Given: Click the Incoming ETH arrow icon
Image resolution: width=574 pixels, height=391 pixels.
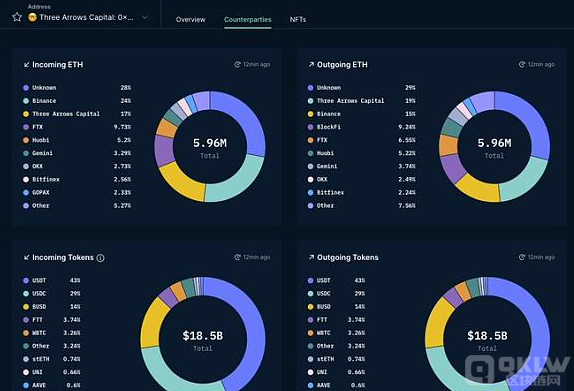Looking at the screenshot, I should [26, 65].
